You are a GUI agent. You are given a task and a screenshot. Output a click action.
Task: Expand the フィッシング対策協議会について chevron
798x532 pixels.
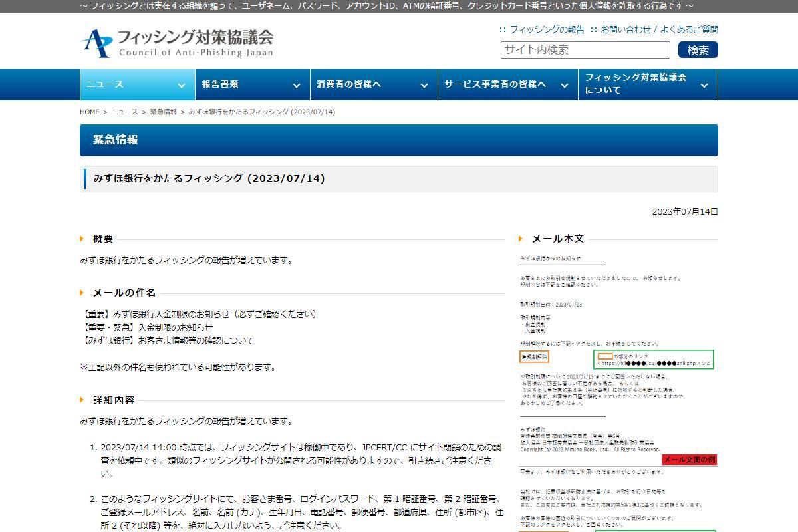point(704,85)
